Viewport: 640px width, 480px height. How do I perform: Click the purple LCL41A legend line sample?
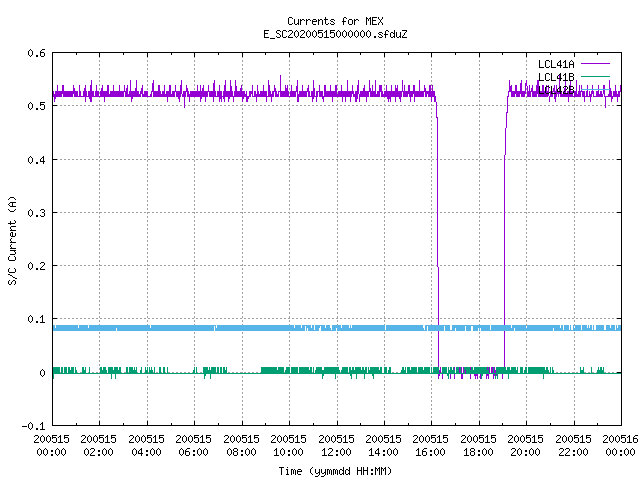(595, 64)
